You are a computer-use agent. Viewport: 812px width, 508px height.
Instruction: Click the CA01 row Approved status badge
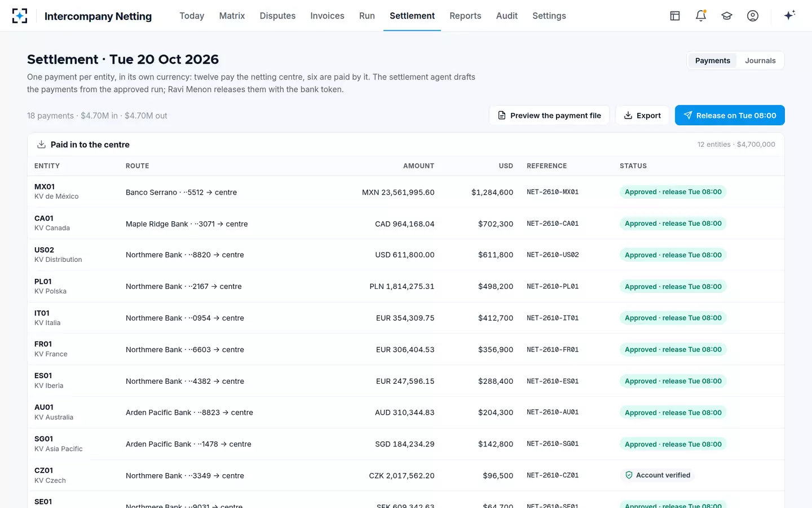tap(673, 224)
